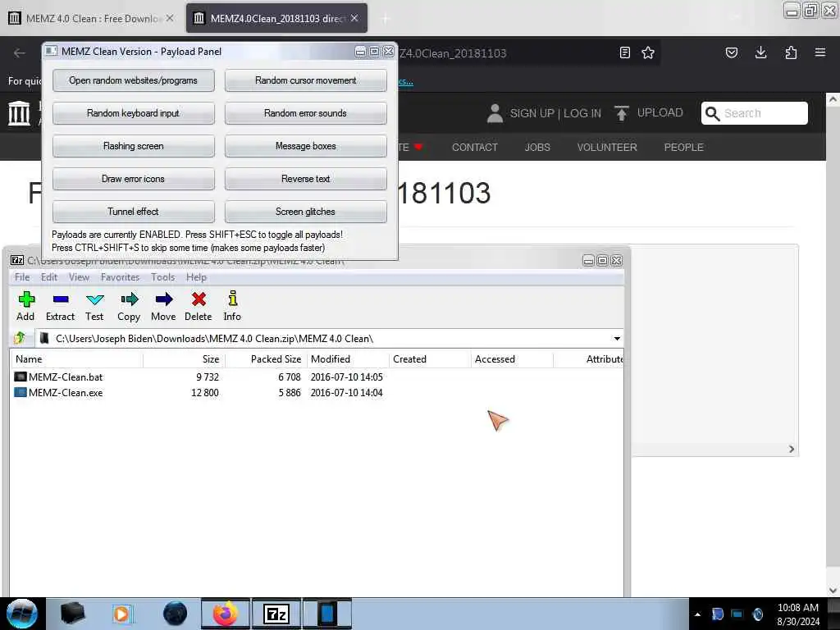The height and width of the screenshot is (630, 840).
Task: Open PEOPLE in Archive nav bar
Action: point(683,148)
